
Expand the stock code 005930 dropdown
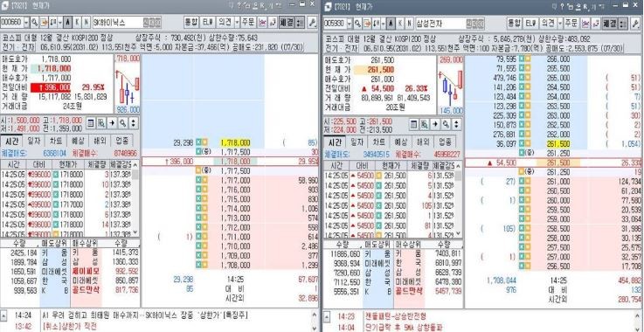click(x=350, y=23)
